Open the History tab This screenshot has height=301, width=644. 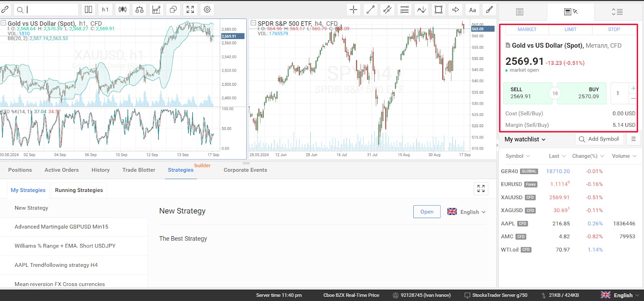pyautogui.click(x=101, y=170)
